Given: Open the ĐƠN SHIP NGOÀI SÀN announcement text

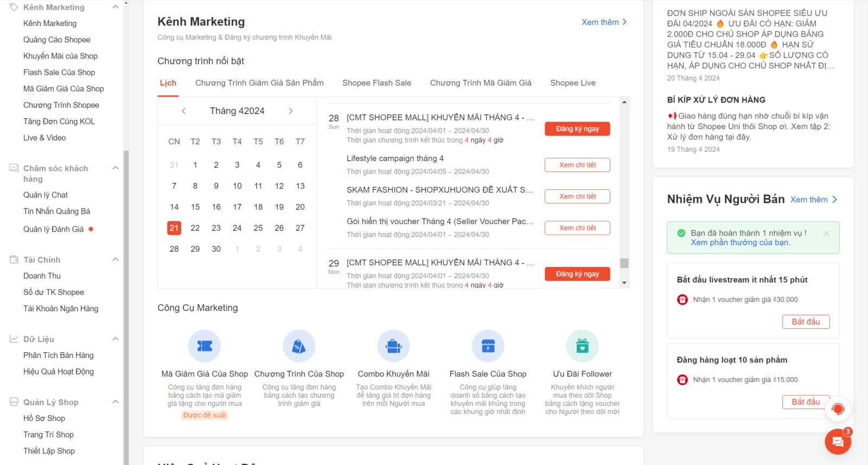Looking at the screenshot, I should click(x=751, y=39).
